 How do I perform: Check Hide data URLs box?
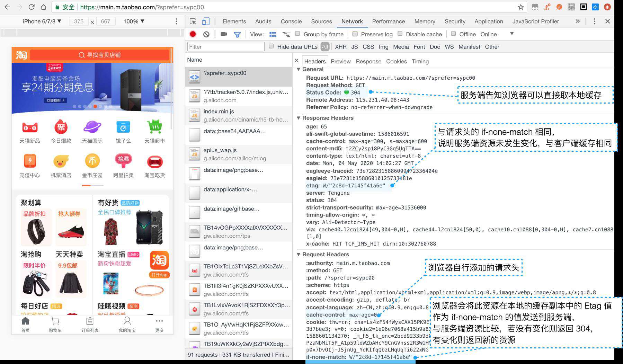[x=271, y=46]
